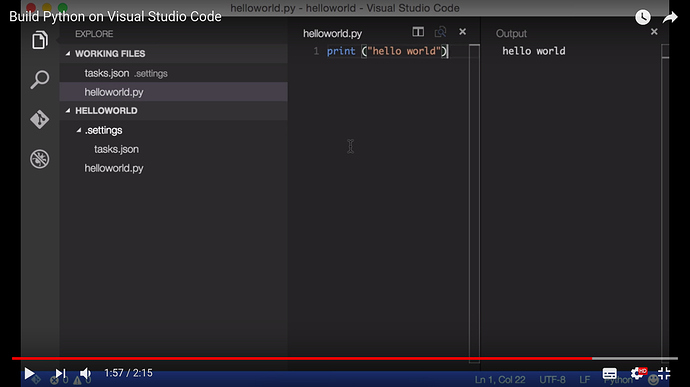Open the Git source control view
The width and height of the screenshot is (690, 387).
point(40,119)
